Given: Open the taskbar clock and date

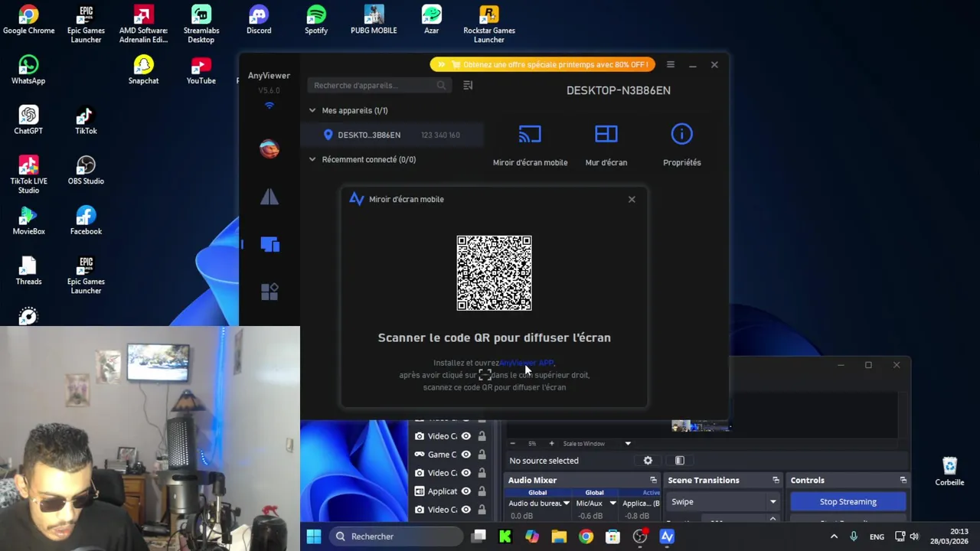Looking at the screenshot, I should (x=949, y=536).
